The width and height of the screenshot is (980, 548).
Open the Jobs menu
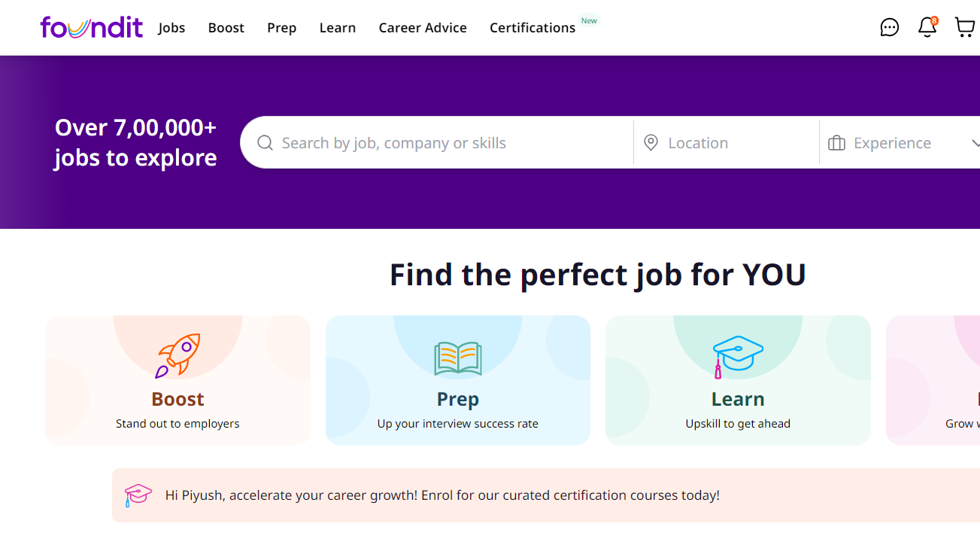171,28
